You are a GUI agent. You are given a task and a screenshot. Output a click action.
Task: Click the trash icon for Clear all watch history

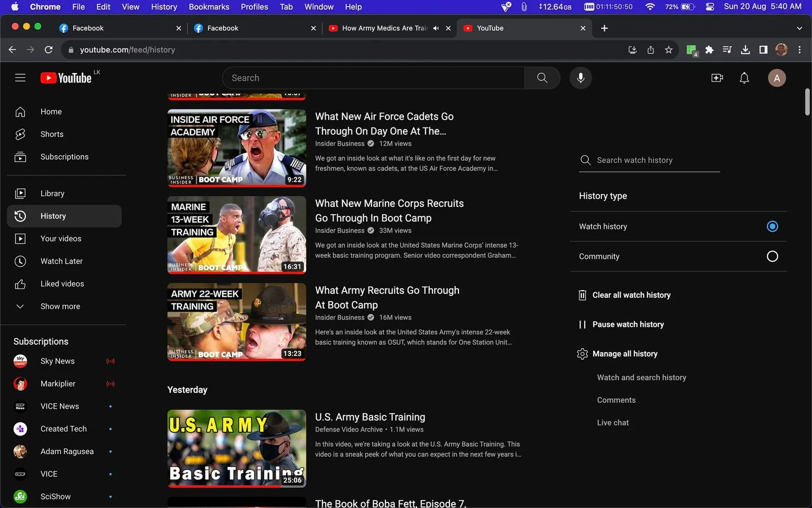[582, 295]
